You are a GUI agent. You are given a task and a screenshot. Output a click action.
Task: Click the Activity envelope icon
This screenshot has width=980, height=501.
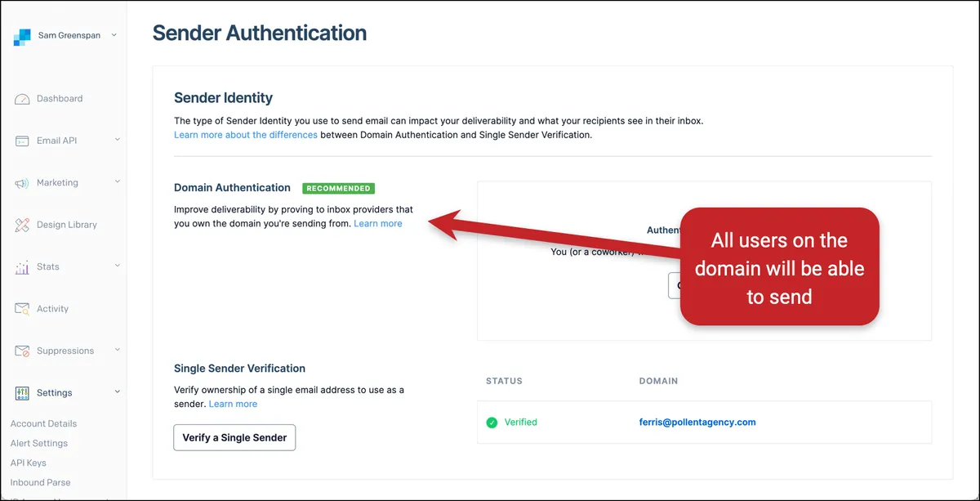tap(22, 309)
